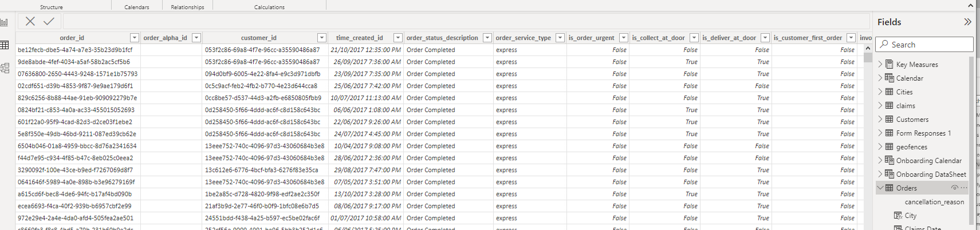980x230 pixels.
Task: Expand the Calendar table chevron
Action: [x=880, y=78]
